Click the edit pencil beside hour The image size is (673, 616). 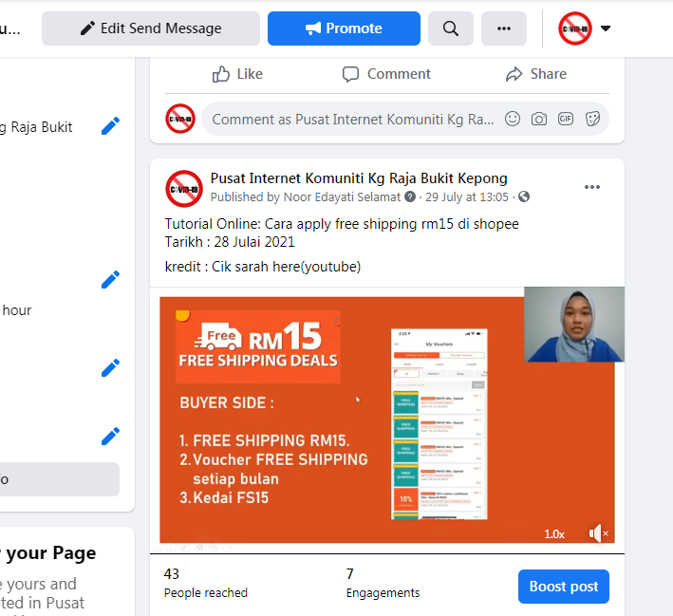[x=110, y=280]
